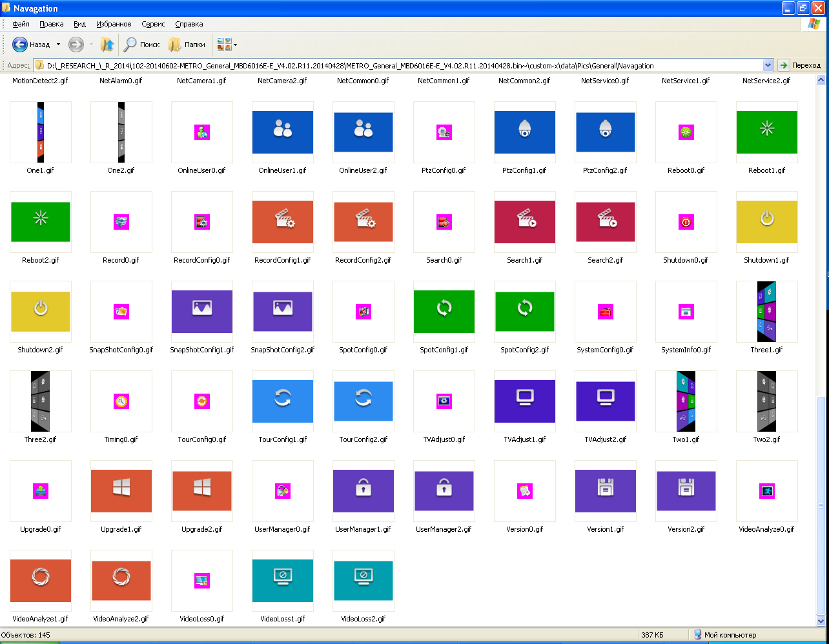829x644 pixels.
Task: Select the small Timing0.gif clock icon
Action: [121, 401]
